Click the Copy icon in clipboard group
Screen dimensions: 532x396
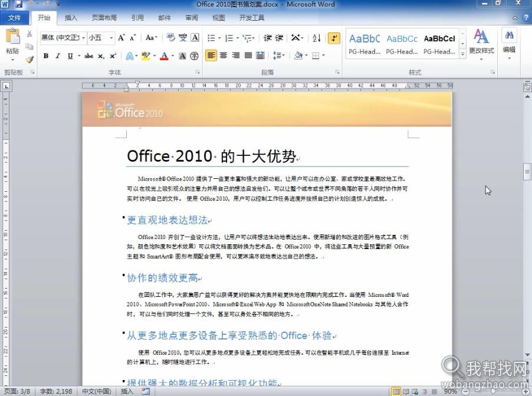29,46
